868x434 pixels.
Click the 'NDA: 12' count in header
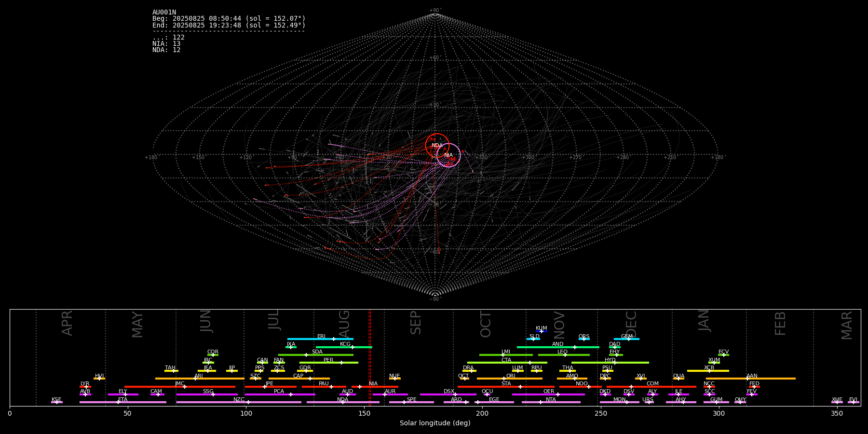click(x=166, y=50)
